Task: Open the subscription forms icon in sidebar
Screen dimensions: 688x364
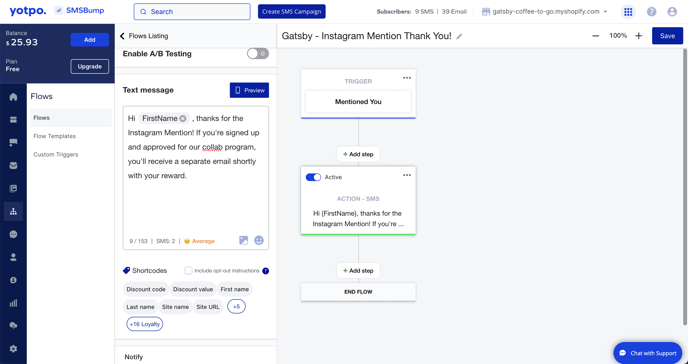Action: coord(13,189)
